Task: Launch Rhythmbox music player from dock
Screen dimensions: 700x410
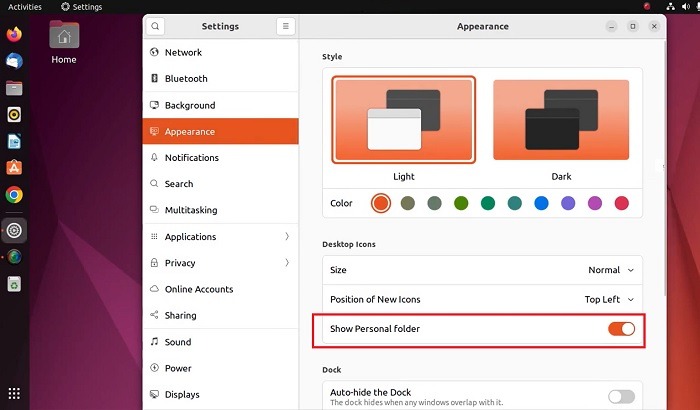Action: (14, 115)
